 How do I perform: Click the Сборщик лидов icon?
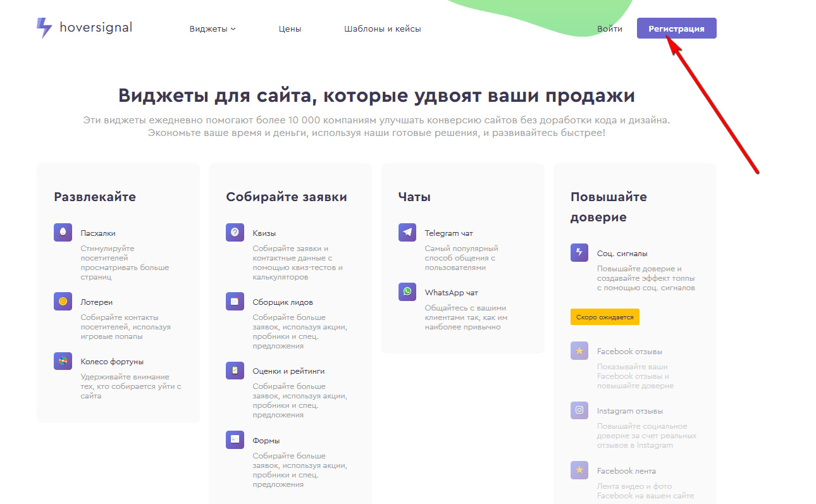[235, 302]
